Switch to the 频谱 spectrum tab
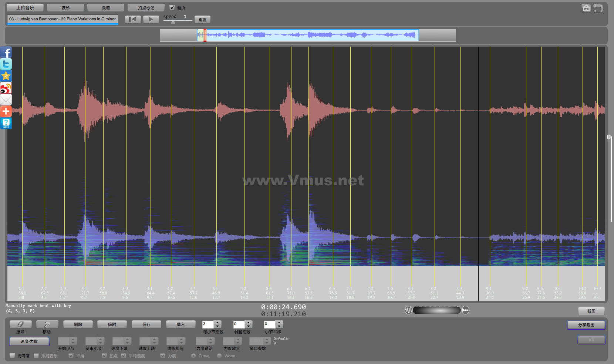Image resolution: width=614 pixels, height=364 pixels. pos(106,8)
